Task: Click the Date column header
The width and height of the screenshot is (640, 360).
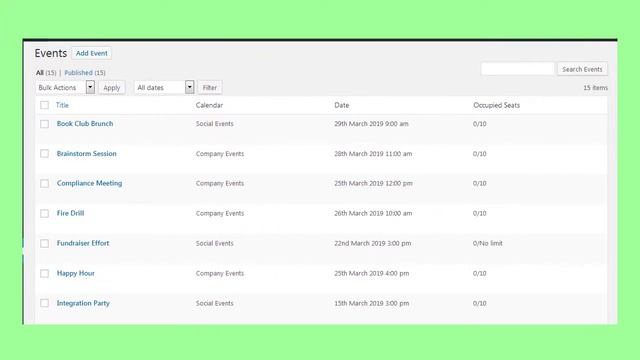Action: pos(342,105)
